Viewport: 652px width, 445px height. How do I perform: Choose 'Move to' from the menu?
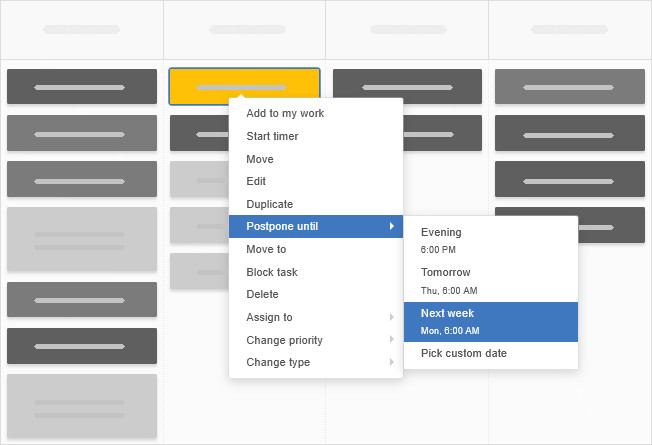[x=266, y=249]
